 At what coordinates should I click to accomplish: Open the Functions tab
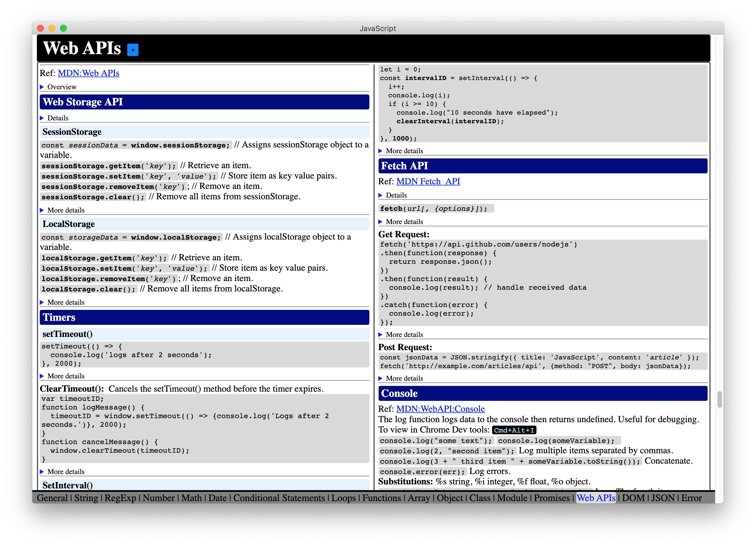(x=382, y=498)
